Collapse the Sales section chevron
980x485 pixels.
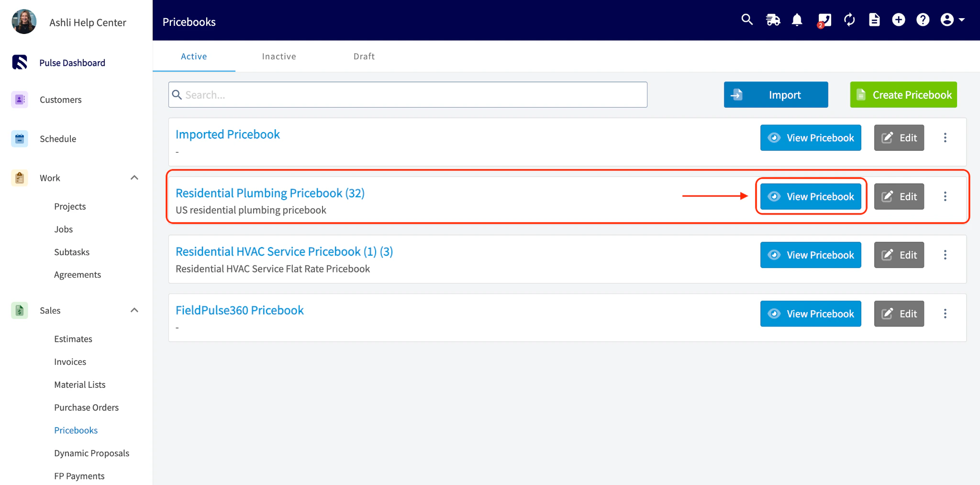point(134,310)
